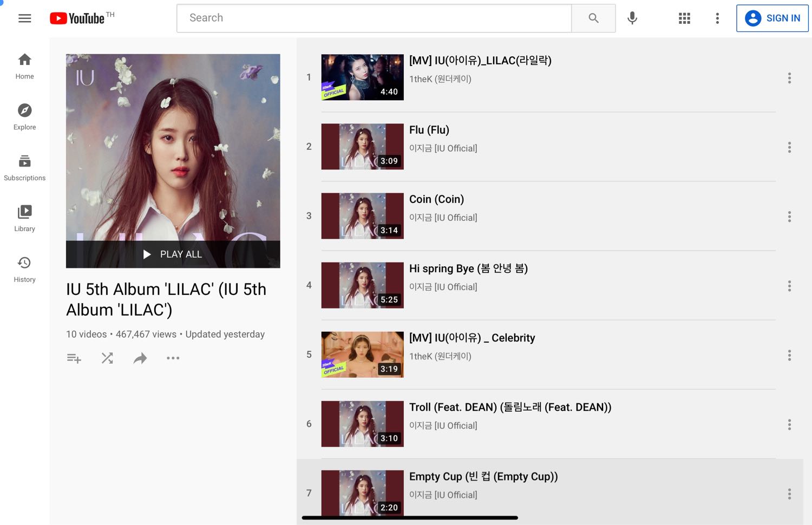
Task: Open the settings three-dot menu in header
Action: point(717,18)
